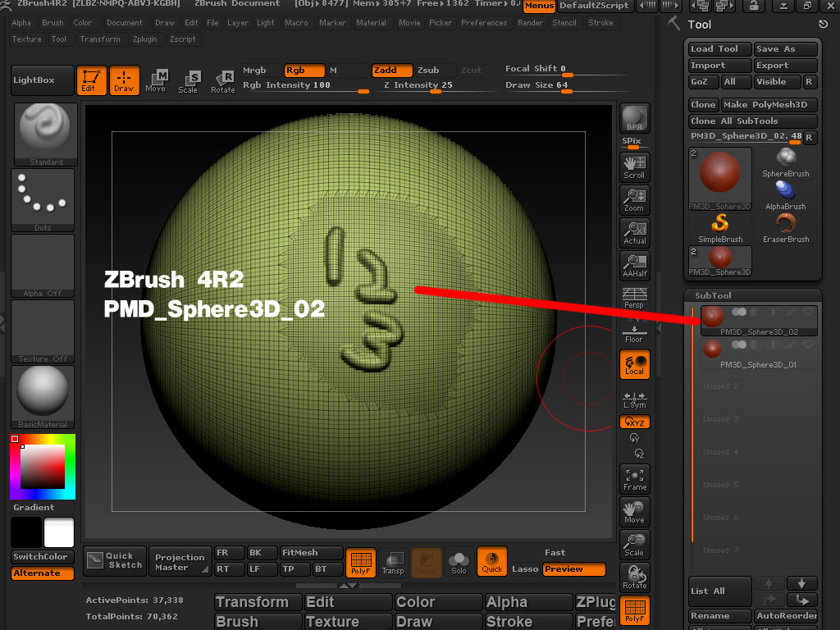Open the BasicMaterial picker

(43, 397)
